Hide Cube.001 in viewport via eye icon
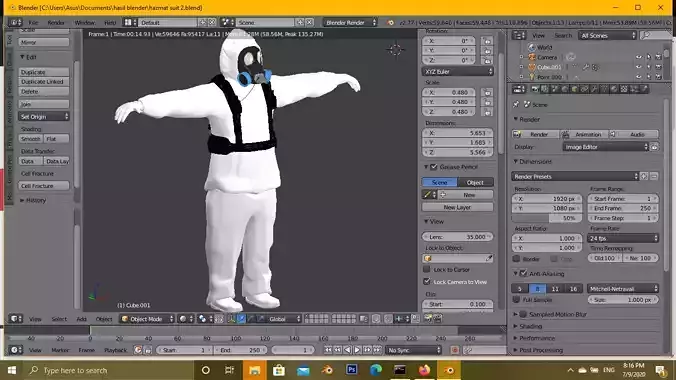The height and width of the screenshot is (380, 676). (x=638, y=67)
